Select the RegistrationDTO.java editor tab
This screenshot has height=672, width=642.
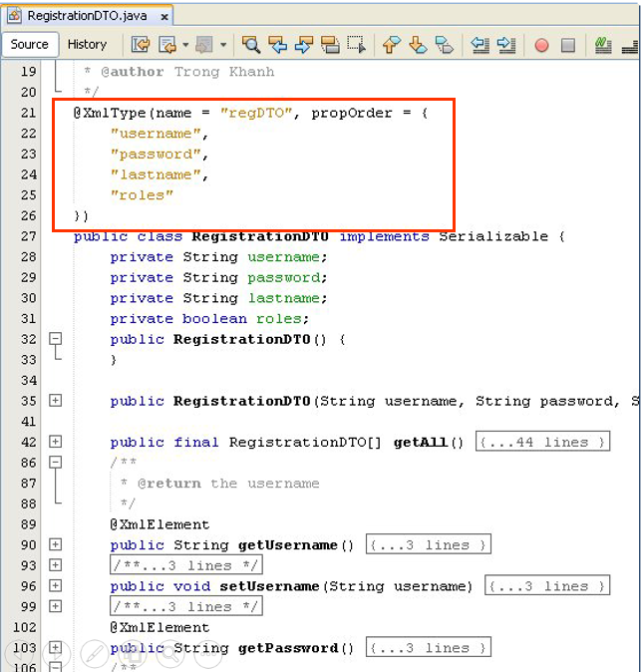point(87,16)
